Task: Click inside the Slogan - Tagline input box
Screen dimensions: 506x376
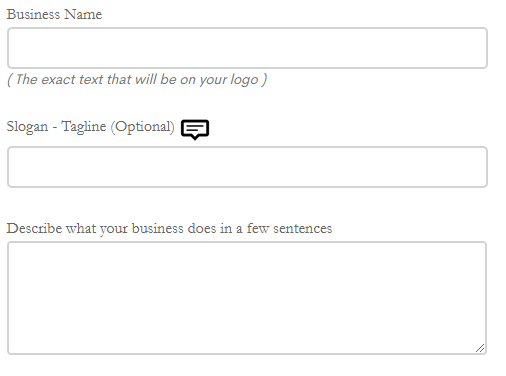Action: tap(247, 167)
